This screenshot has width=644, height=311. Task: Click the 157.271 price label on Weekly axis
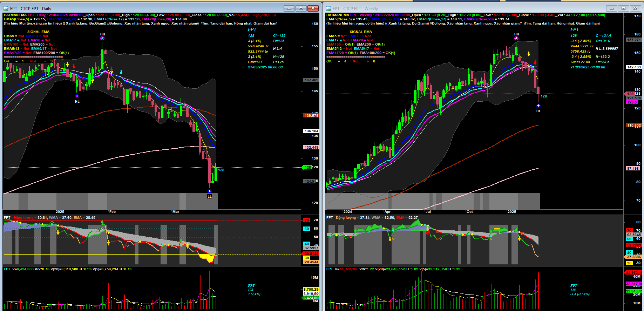(x=634, y=40)
